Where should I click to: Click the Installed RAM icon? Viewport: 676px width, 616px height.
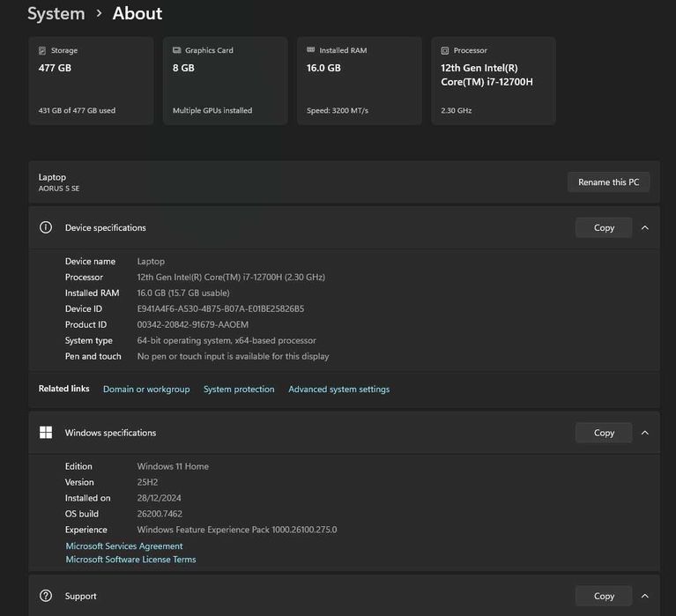point(311,50)
